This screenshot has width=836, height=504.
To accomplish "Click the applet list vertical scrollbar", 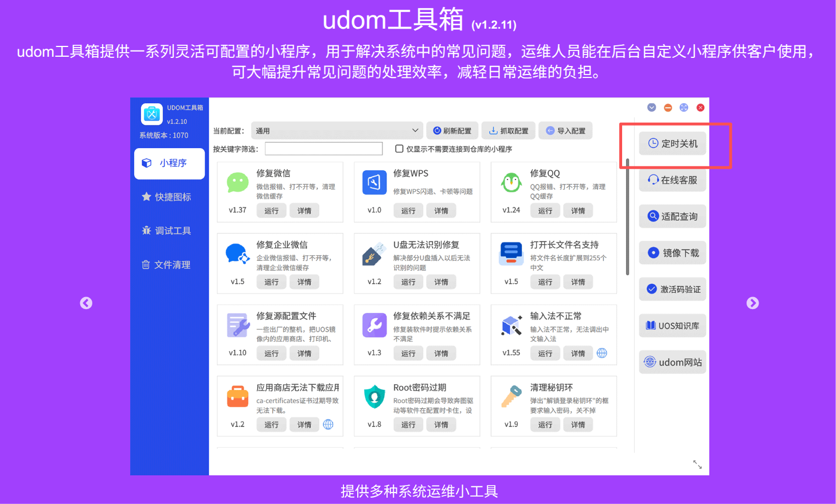I will pos(627,218).
